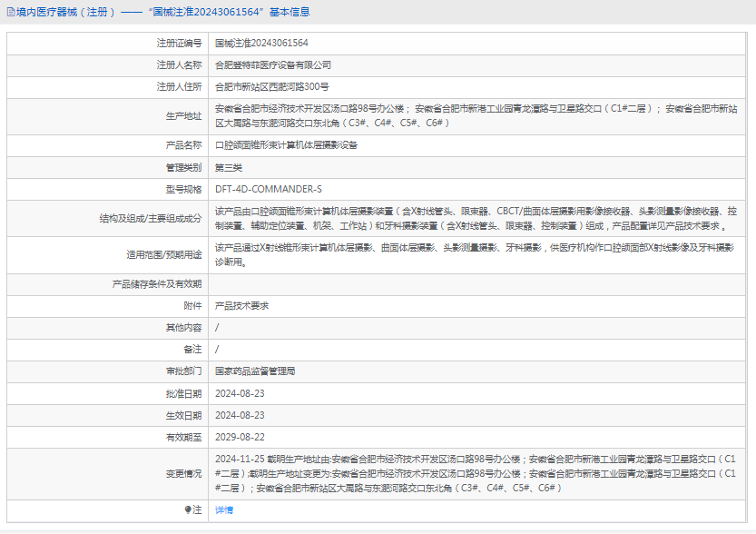Click the 变更情况 label
Viewport: 756px width, 534px height.
(183, 474)
